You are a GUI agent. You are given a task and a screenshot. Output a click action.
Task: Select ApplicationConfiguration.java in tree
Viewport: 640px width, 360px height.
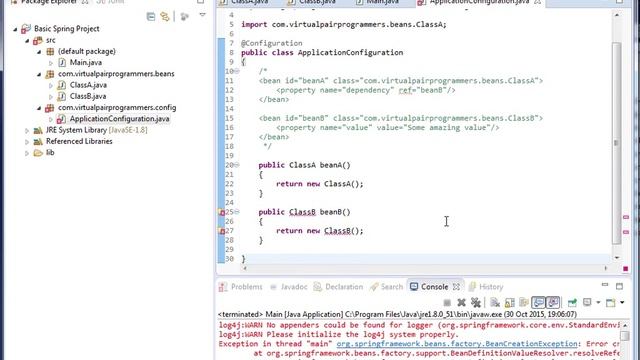point(120,119)
